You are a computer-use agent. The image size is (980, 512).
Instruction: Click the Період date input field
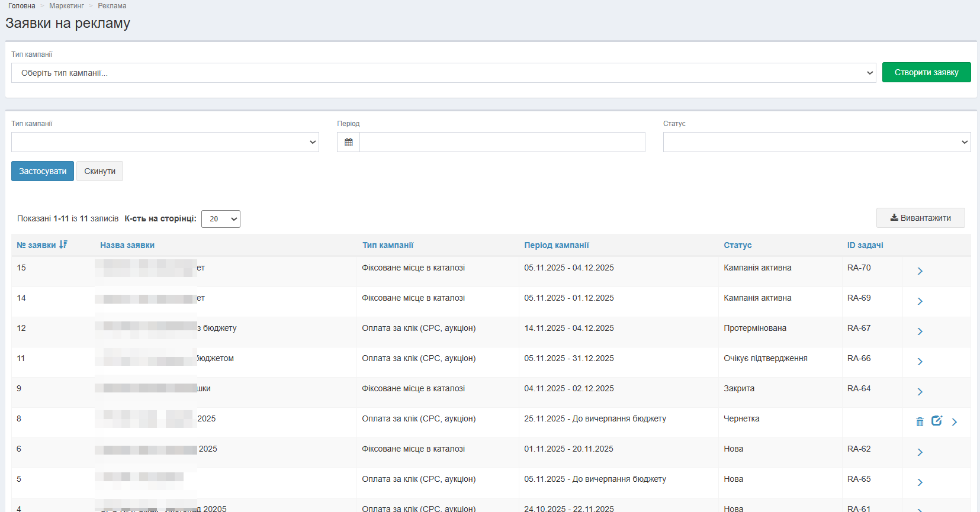(x=502, y=142)
